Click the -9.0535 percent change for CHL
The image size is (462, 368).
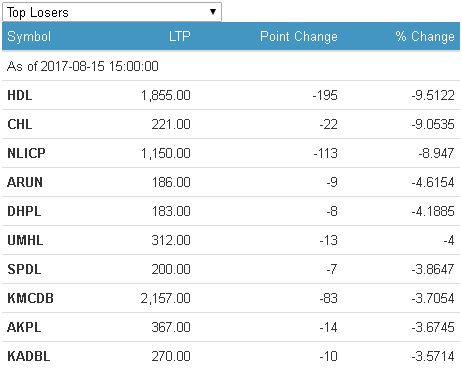point(433,124)
